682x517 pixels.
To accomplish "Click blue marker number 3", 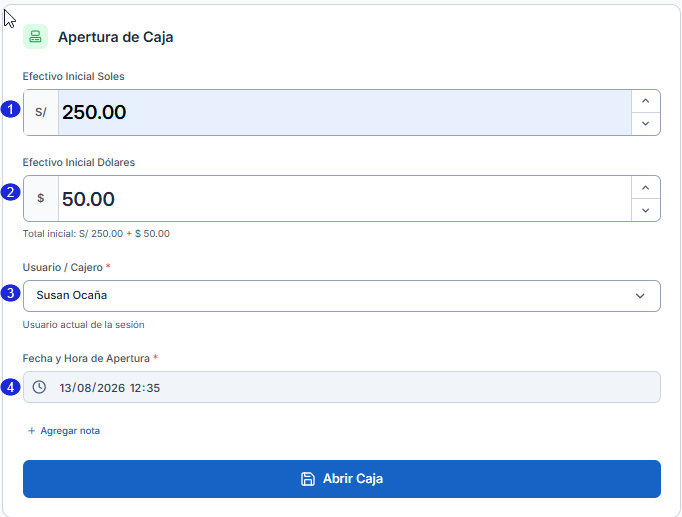I will tap(10, 293).
